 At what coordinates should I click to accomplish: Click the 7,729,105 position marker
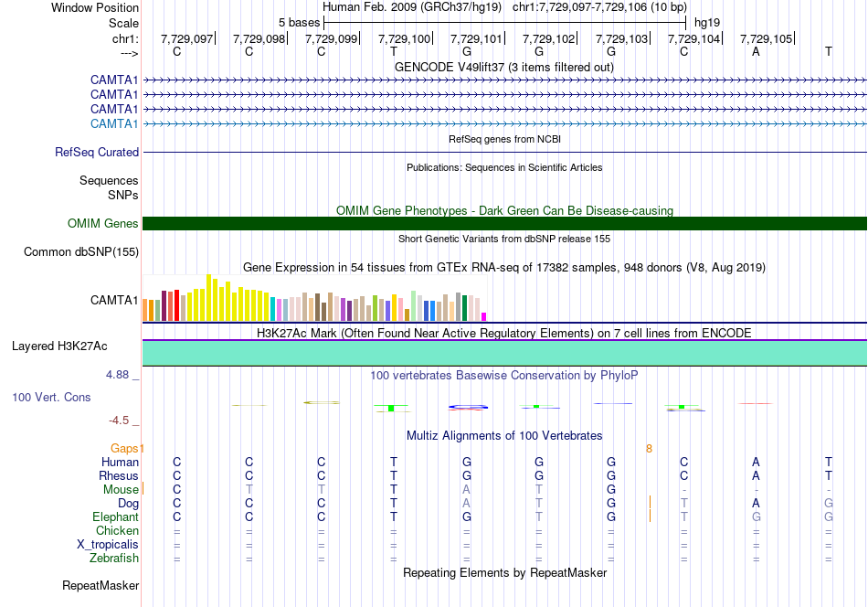(767, 38)
